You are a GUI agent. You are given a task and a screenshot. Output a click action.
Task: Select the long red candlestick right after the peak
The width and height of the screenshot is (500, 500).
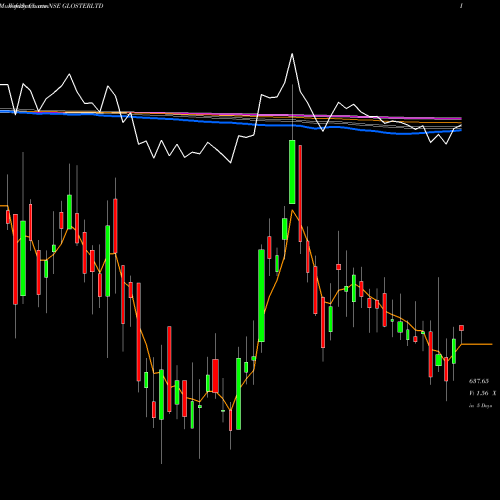[300, 193]
